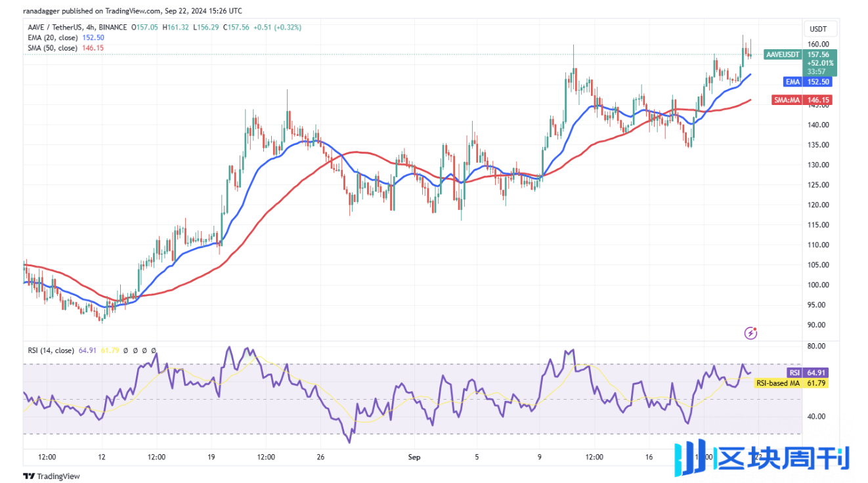
Task: Click the 26 date label on time axis
Action: click(x=320, y=457)
